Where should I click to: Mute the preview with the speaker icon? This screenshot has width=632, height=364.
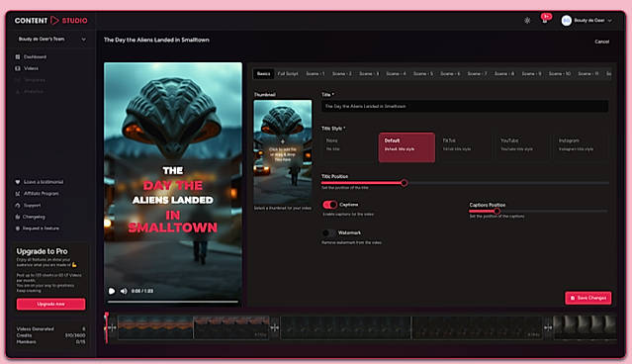124,291
